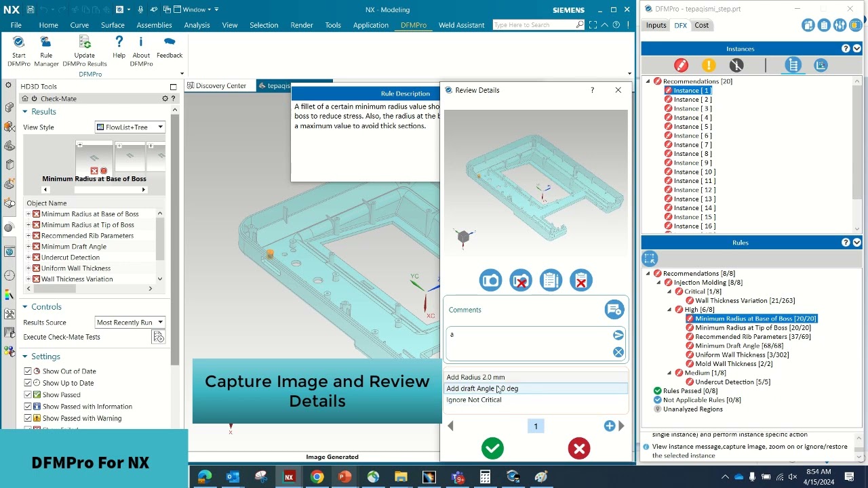The width and height of the screenshot is (868, 488).
Task: Click the Start DFMPro icon
Action: [19, 43]
